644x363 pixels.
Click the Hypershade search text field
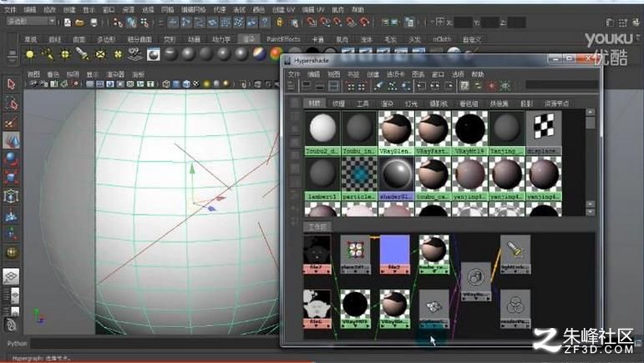click(561, 85)
